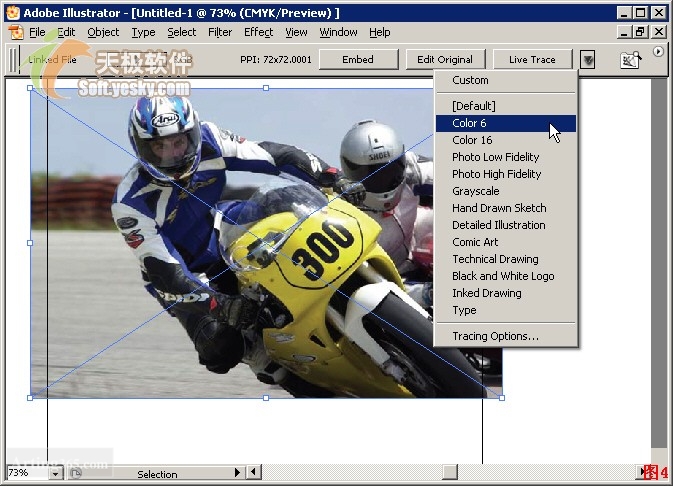Restore the document window
This screenshot has height=486, width=673.
[x=640, y=32]
